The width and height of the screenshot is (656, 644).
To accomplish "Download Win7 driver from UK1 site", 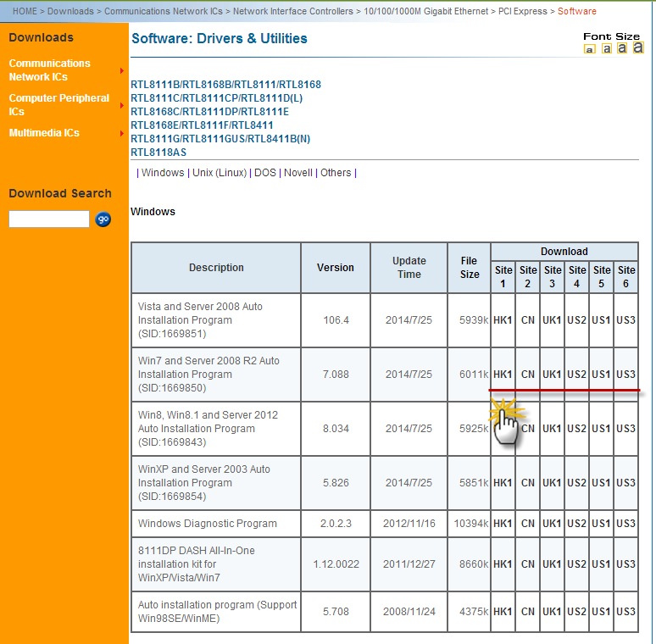I will (x=552, y=375).
